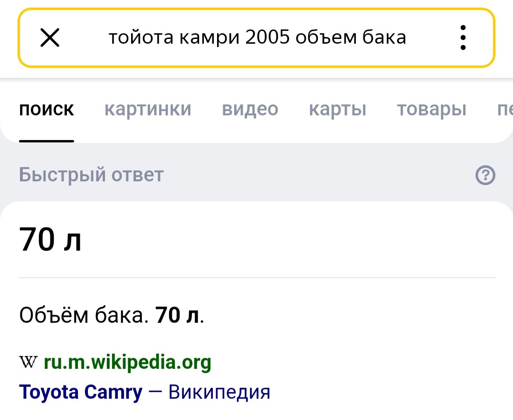513x420 pixels.
Task: Clear the search query with the X icon
Action: (50, 37)
